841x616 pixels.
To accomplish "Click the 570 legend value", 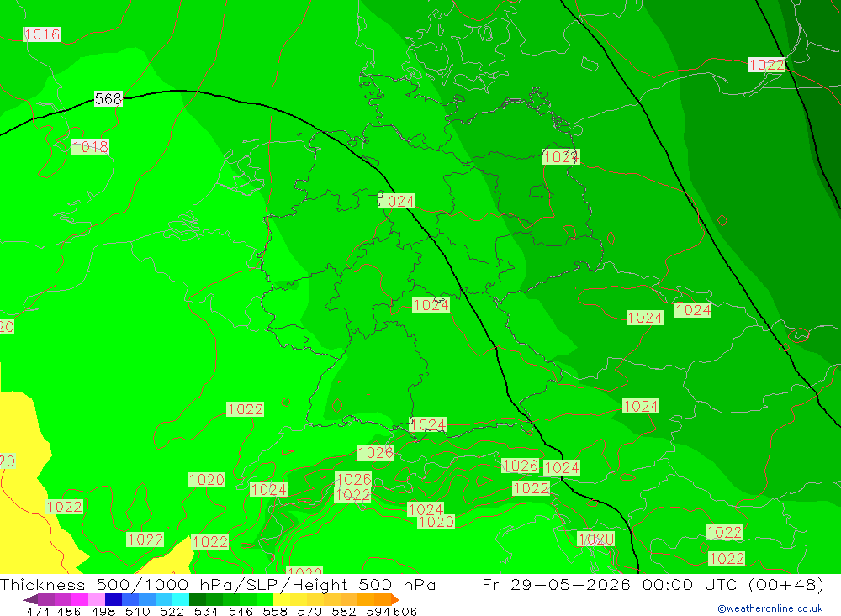I will tap(309, 611).
